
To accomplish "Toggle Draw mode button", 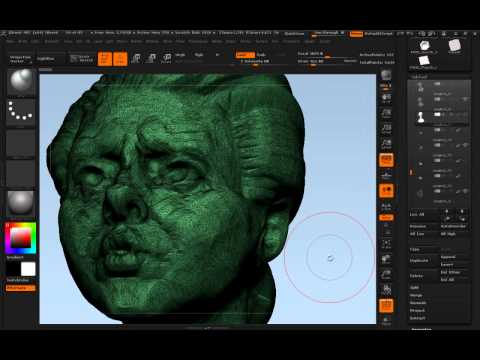I will [120, 59].
